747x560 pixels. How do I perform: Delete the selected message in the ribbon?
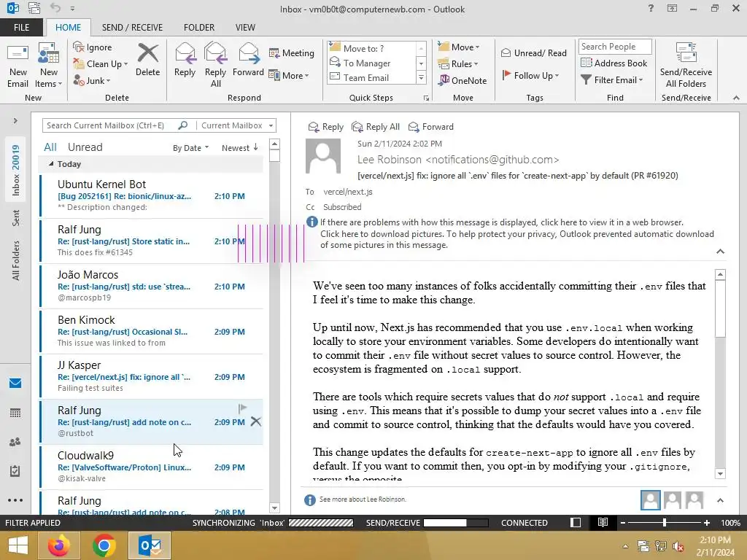point(147,60)
